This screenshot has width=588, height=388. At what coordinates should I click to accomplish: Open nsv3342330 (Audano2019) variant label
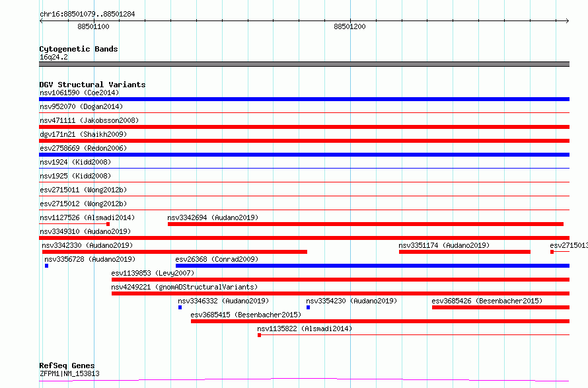(x=87, y=245)
